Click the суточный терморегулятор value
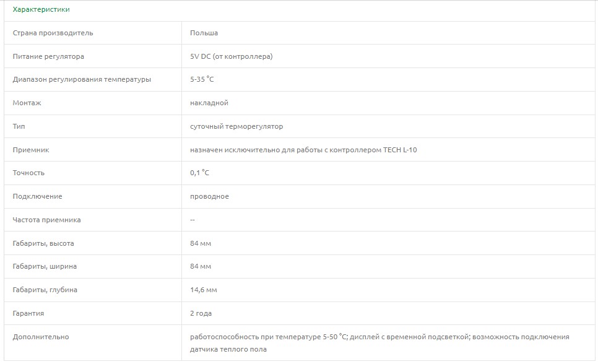Viewport: 598px width, 364px height. tap(236, 126)
